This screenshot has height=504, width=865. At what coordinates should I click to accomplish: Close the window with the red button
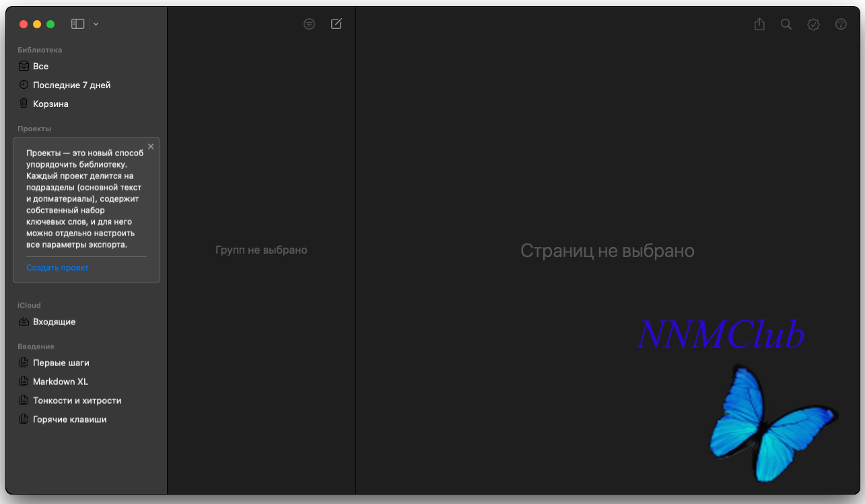(24, 24)
